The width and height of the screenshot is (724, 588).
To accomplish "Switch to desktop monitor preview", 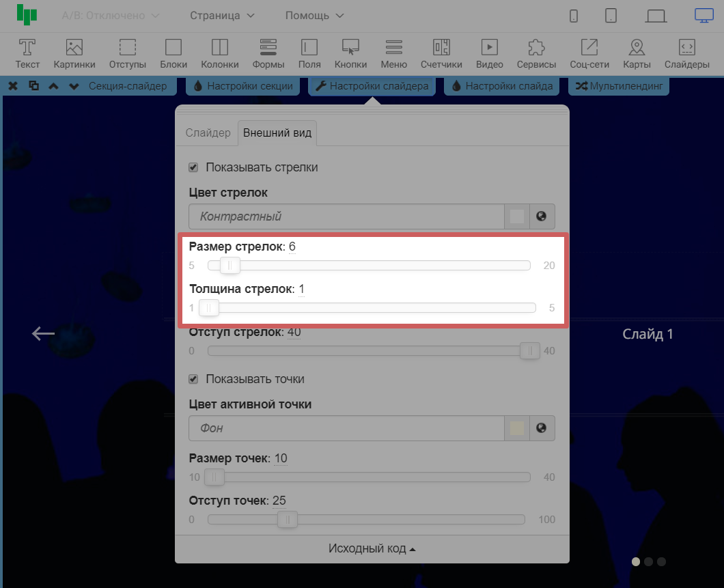I will (704, 15).
